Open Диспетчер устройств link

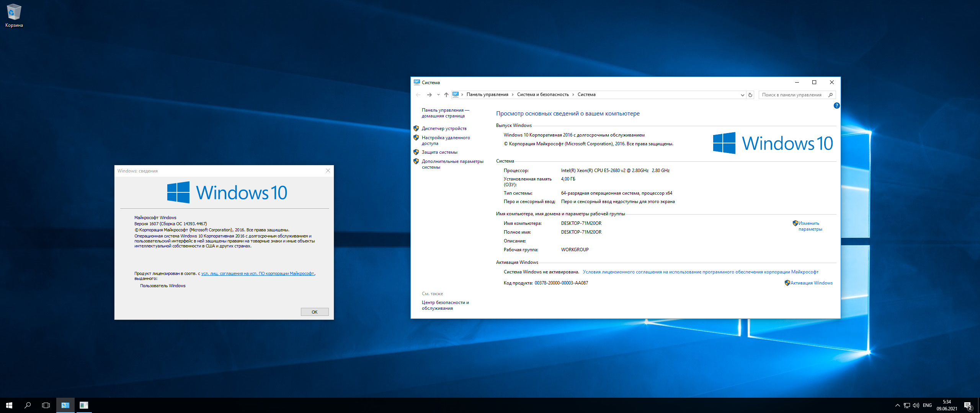tap(444, 128)
